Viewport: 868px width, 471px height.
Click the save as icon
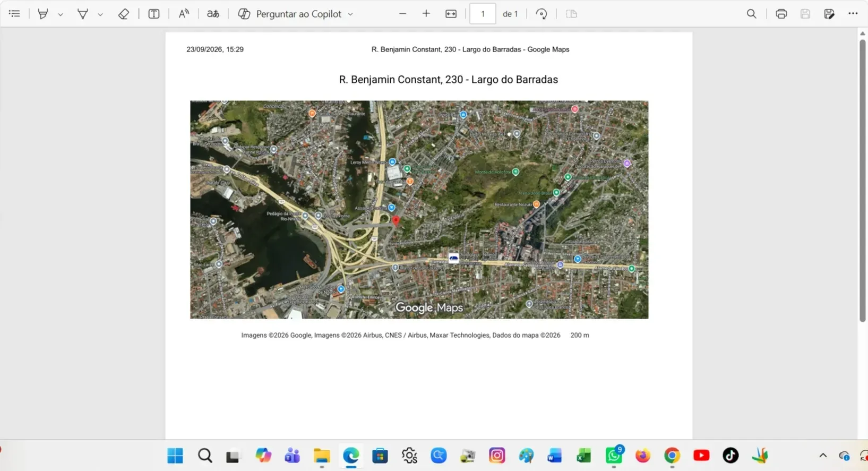(829, 14)
